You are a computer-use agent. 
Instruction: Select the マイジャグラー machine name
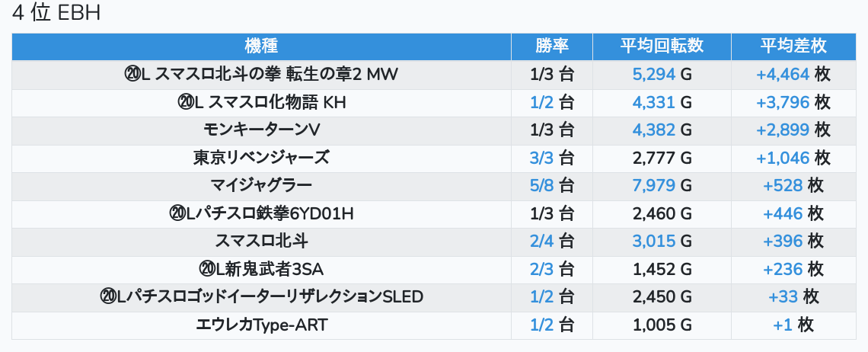coord(261,186)
